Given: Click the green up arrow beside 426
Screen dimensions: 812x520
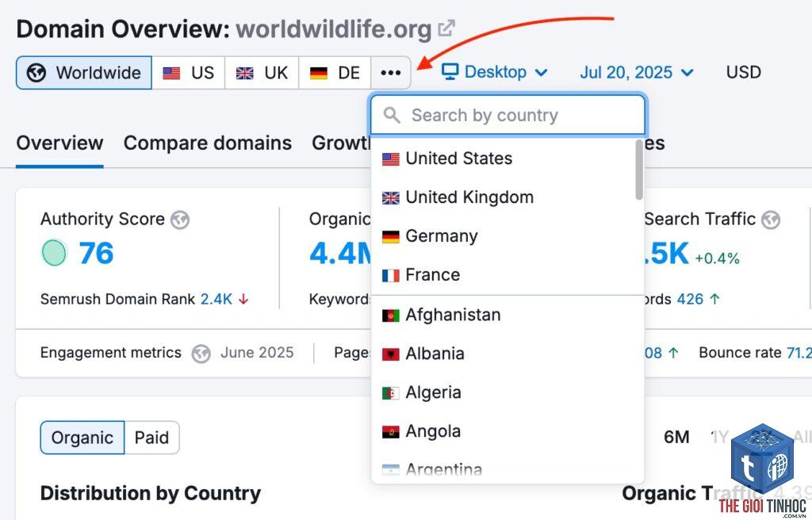Looking at the screenshot, I should tap(714, 299).
